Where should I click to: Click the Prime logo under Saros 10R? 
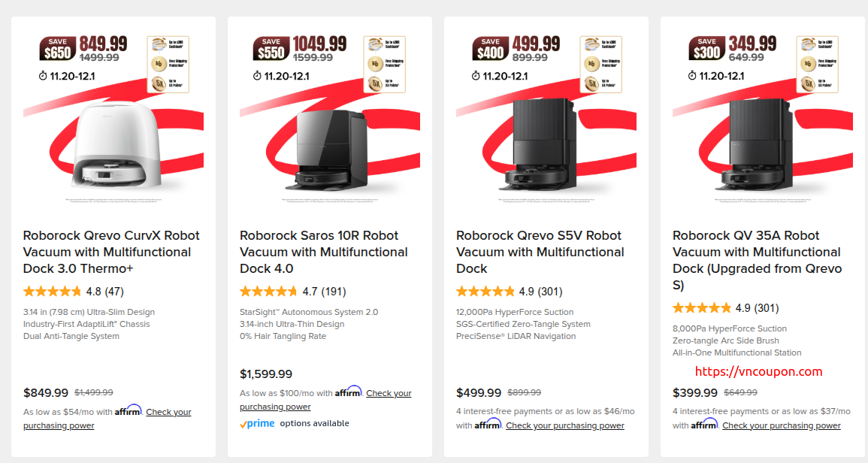[257, 424]
